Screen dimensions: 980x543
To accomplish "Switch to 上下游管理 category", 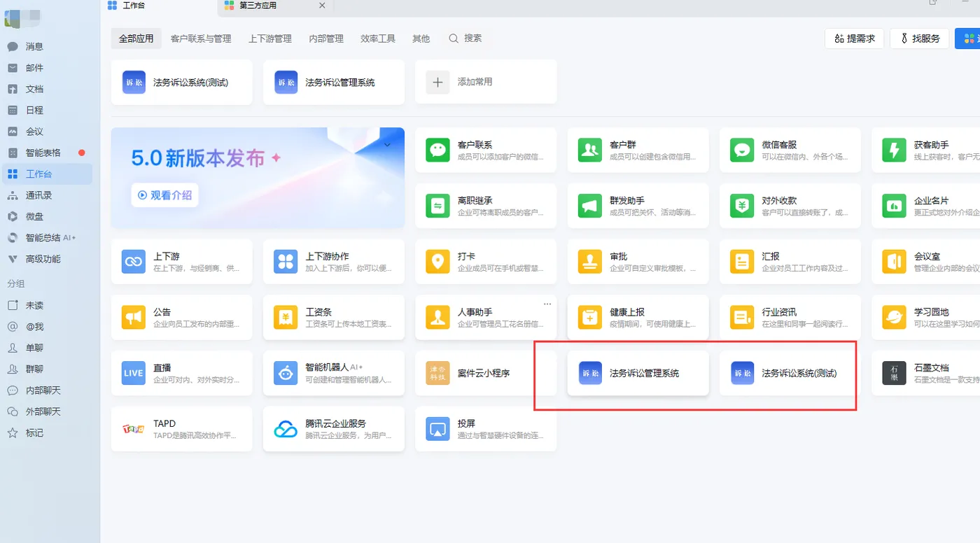I will [270, 38].
